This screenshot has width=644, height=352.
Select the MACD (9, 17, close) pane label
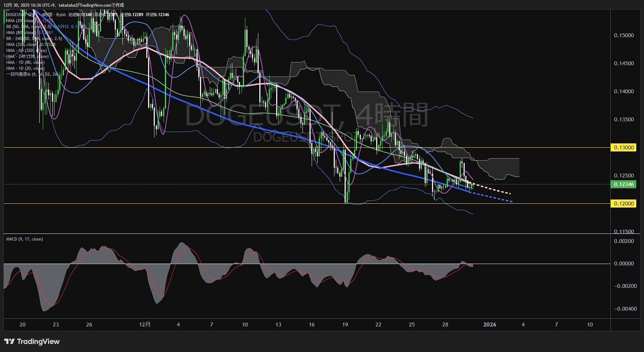click(25, 239)
